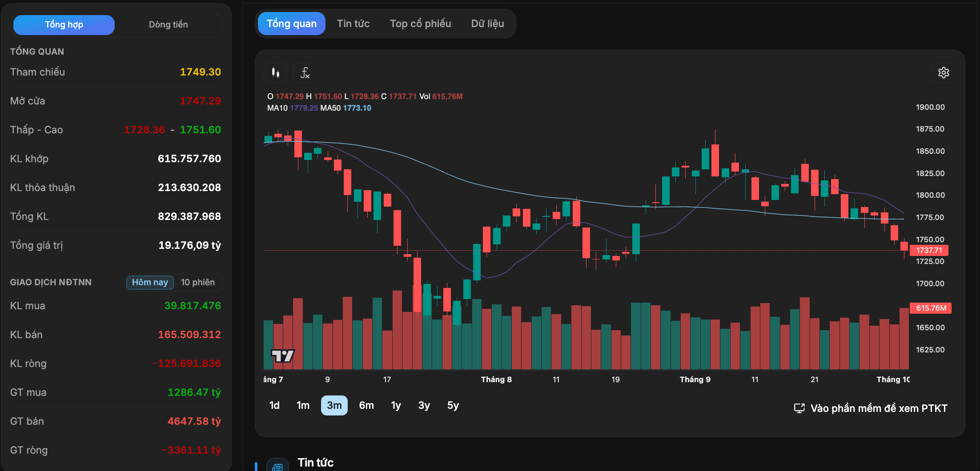
Task: Click MA10 value 1779.25 in legend
Action: point(304,108)
